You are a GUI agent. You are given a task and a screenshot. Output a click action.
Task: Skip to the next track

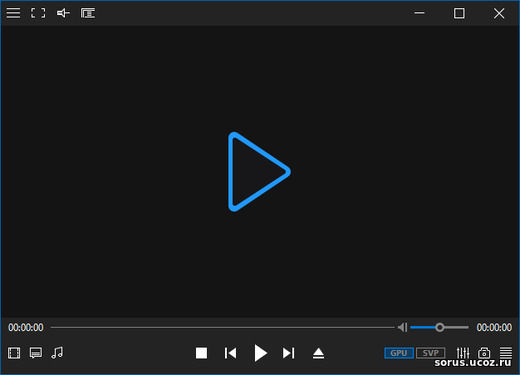[289, 353]
